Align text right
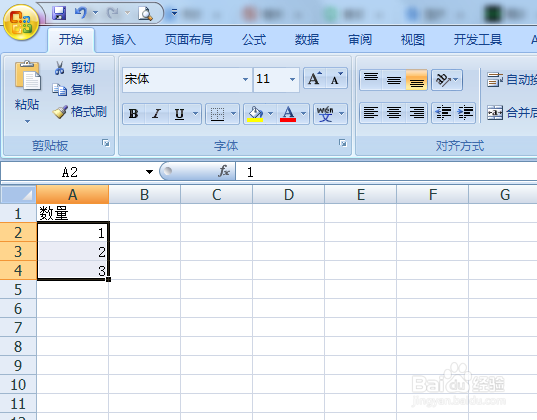Image resolution: width=537 pixels, height=420 pixels. (x=416, y=112)
